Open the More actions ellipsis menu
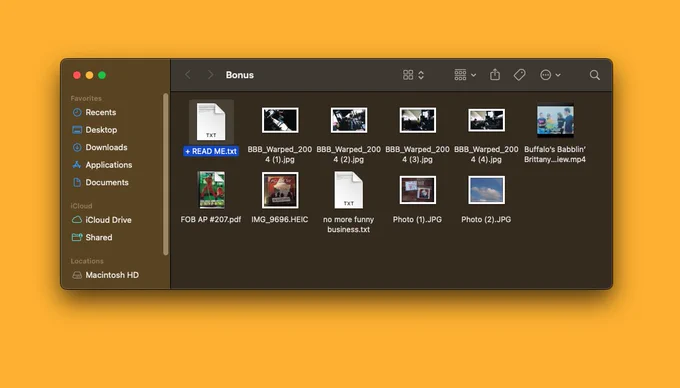680x388 pixels. (550, 75)
